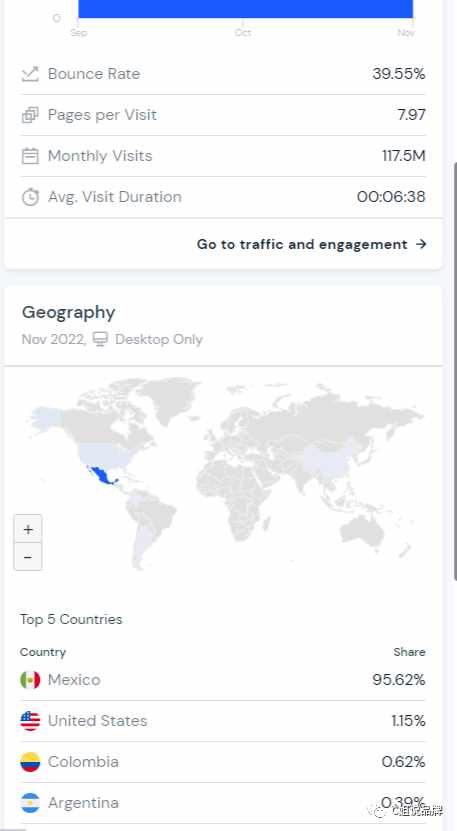Click the Monthly Visits calendar icon
Image resolution: width=457 pixels, height=831 pixels.
tap(30, 156)
